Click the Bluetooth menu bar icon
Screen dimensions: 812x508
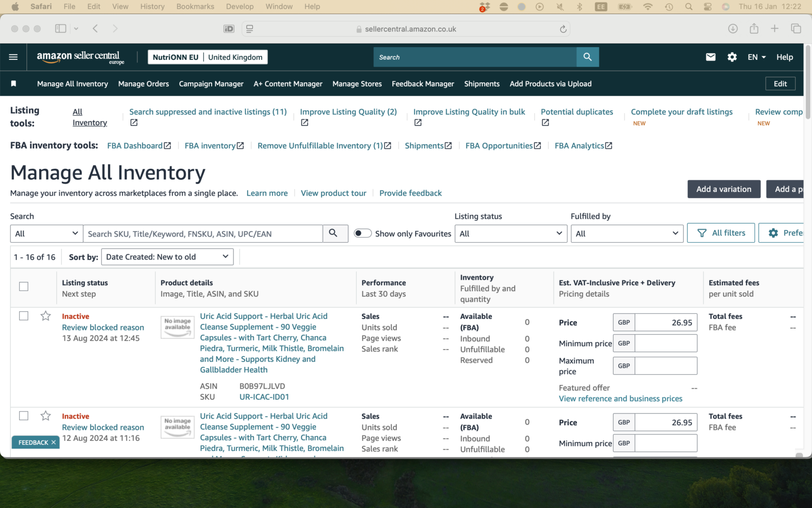pyautogui.click(x=579, y=7)
